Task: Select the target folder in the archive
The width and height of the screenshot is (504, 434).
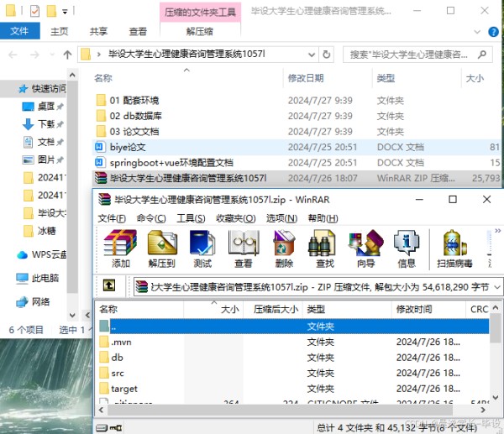Action: point(124,389)
